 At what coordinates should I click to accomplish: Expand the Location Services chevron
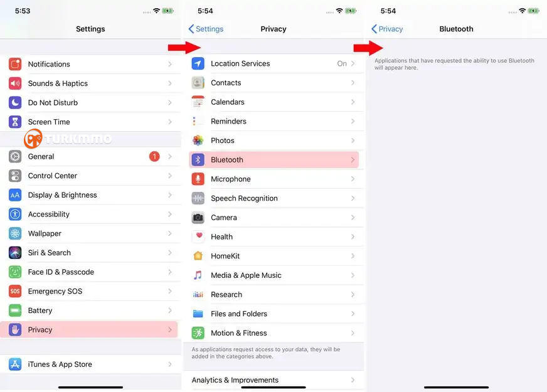353,63
